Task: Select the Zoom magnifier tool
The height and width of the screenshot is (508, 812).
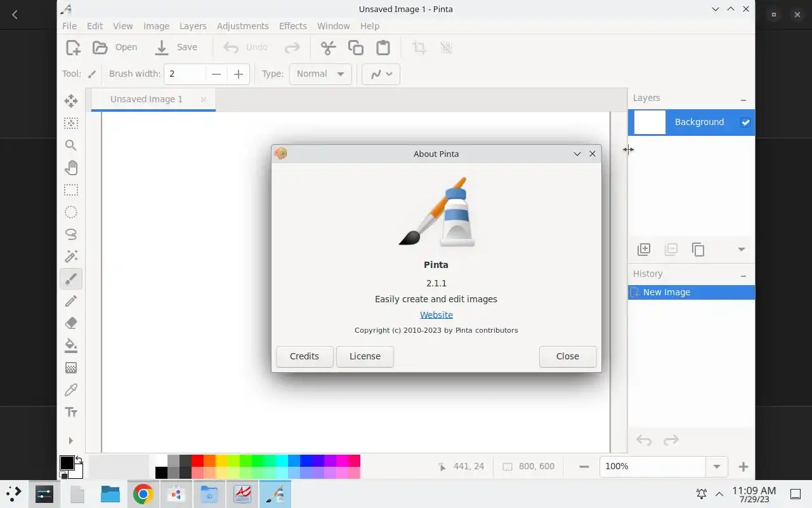Action: pyautogui.click(x=71, y=145)
